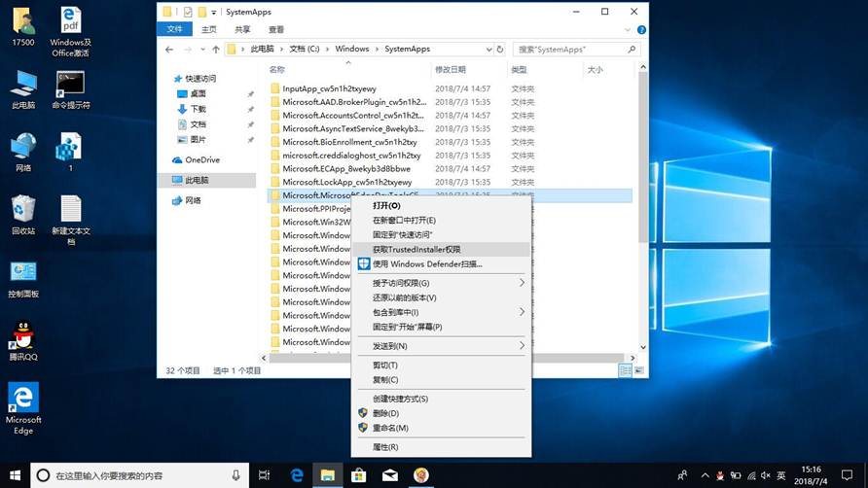Click the volume muted tray icon
The image size is (868, 488).
pos(766,475)
